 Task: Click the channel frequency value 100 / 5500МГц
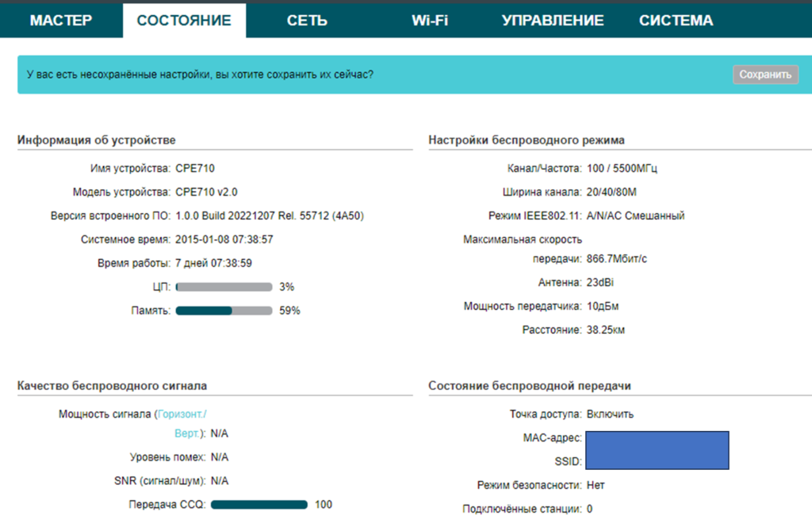(622, 169)
